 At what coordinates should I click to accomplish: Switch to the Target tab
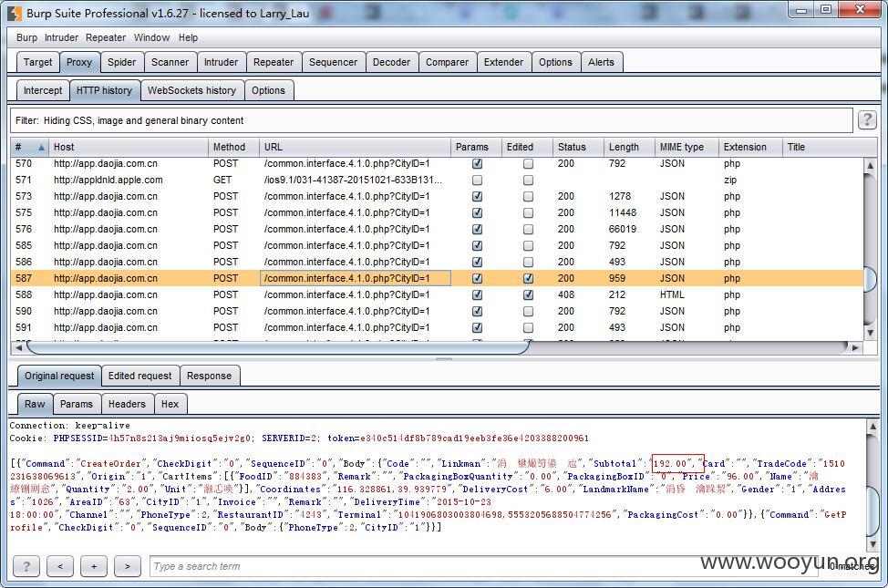(38, 62)
